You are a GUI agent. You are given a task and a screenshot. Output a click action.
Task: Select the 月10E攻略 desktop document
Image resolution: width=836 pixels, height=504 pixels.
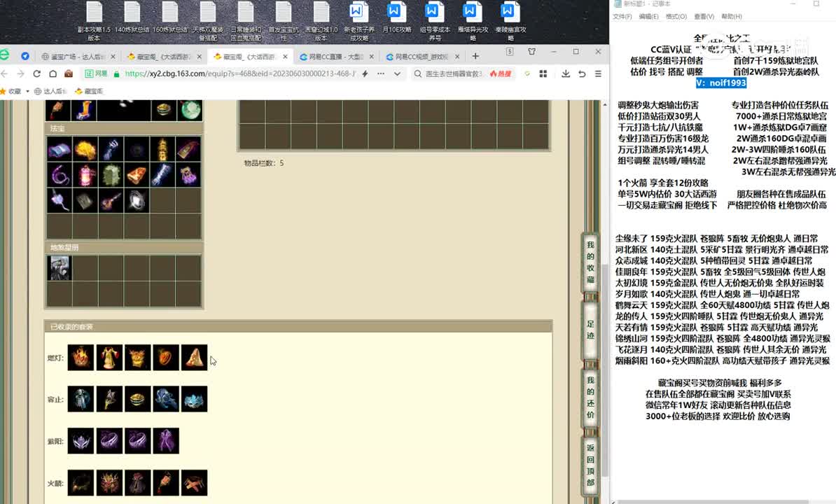pyautogui.click(x=397, y=17)
